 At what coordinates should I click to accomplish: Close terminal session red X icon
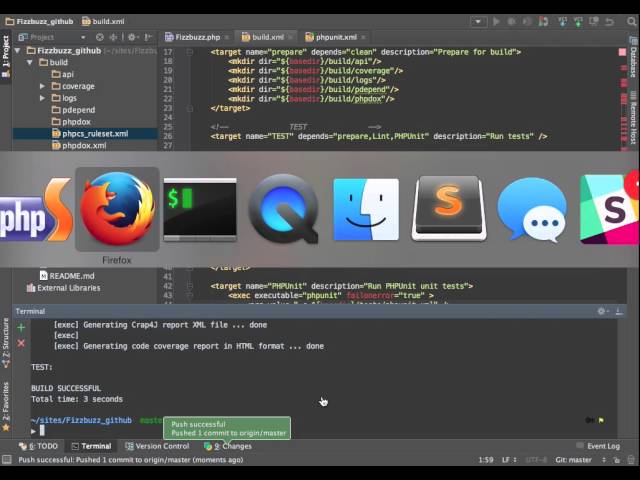pos(21,343)
